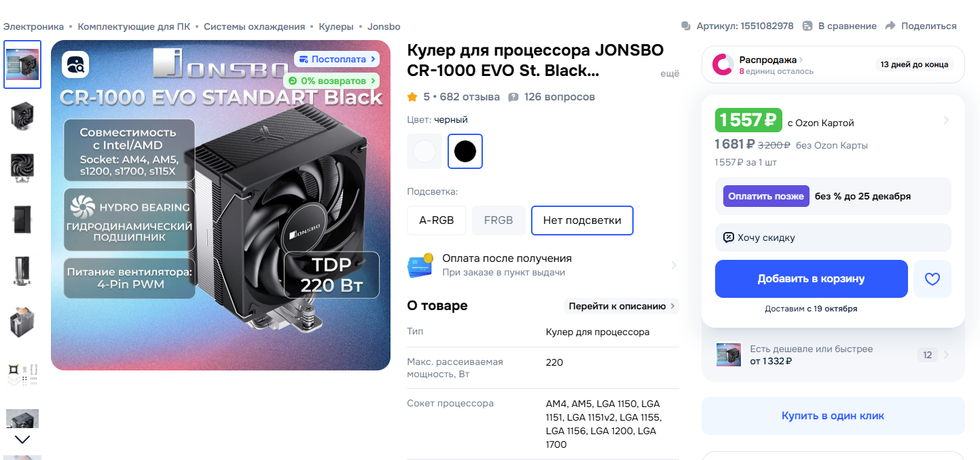
Task: Expand the full title with ещё
Action: [x=670, y=74]
